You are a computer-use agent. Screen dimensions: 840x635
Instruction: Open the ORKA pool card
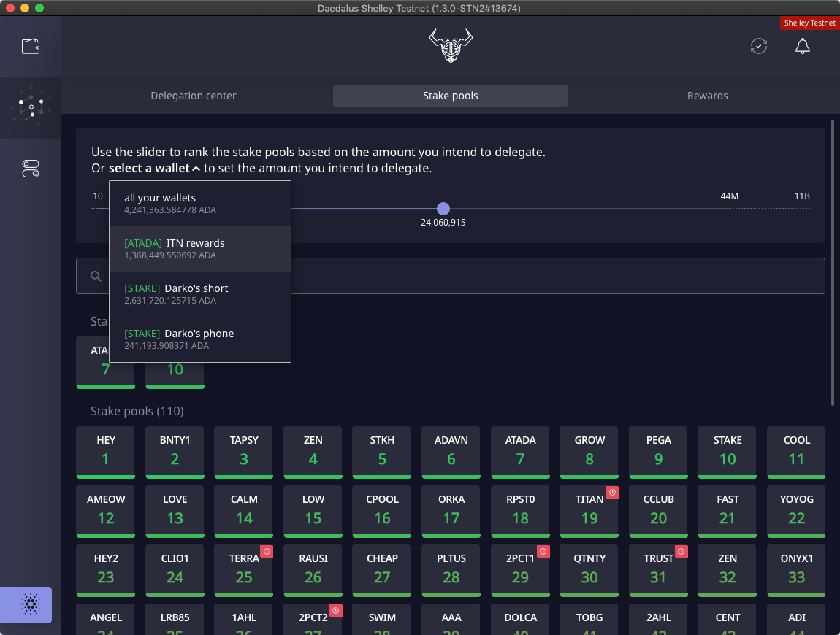(451, 512)
